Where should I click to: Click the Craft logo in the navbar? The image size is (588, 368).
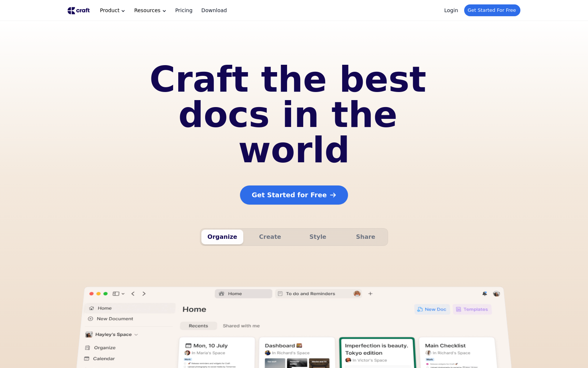79,10
